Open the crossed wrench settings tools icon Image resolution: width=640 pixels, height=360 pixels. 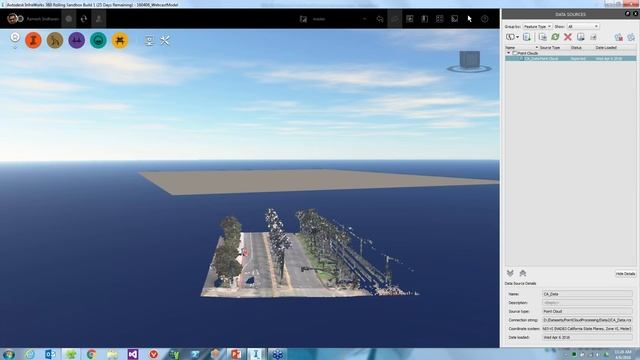point(165,40)
